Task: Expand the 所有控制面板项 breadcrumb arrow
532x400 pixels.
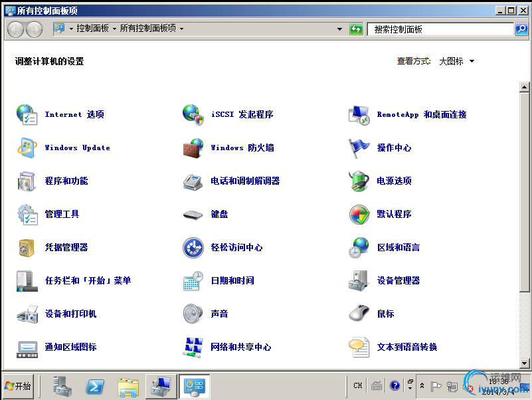Action: coord(181,29)
